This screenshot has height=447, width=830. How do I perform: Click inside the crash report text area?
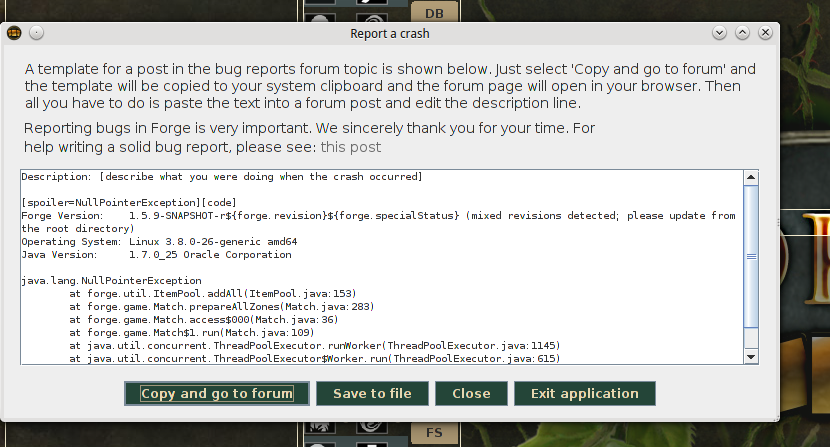coord(380,300)
